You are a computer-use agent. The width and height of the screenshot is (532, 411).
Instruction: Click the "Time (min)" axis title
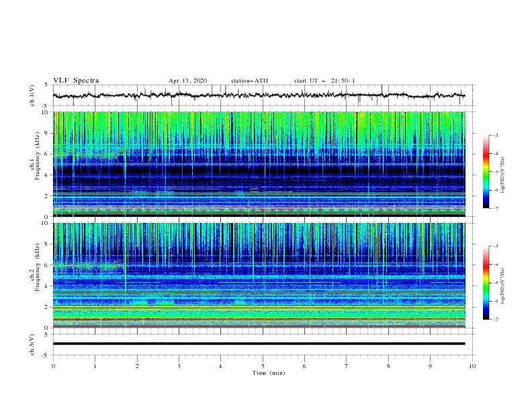[x=269, y=373]
